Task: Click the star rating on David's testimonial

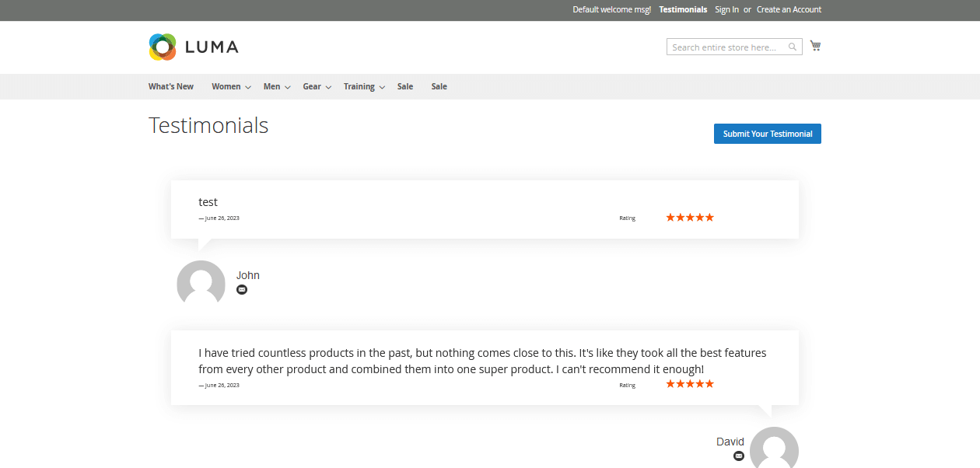Action: [690, 384]
